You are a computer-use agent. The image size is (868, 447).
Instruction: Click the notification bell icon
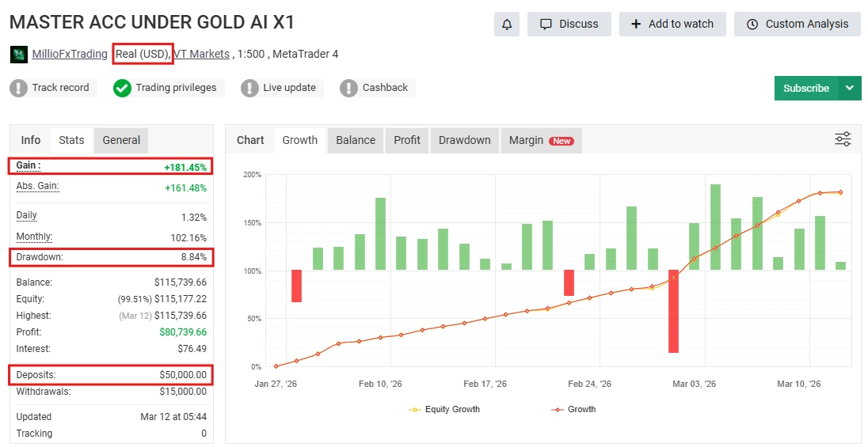(x=507, y=24)
